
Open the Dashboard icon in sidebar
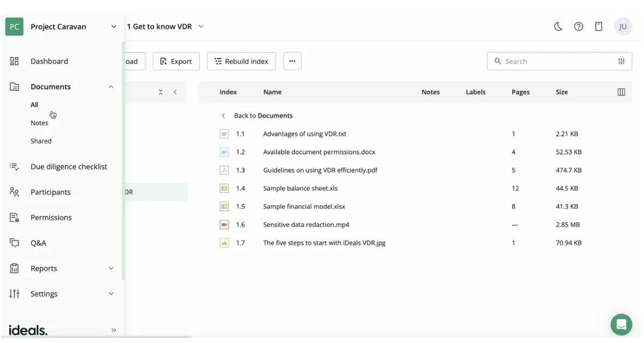15,61
